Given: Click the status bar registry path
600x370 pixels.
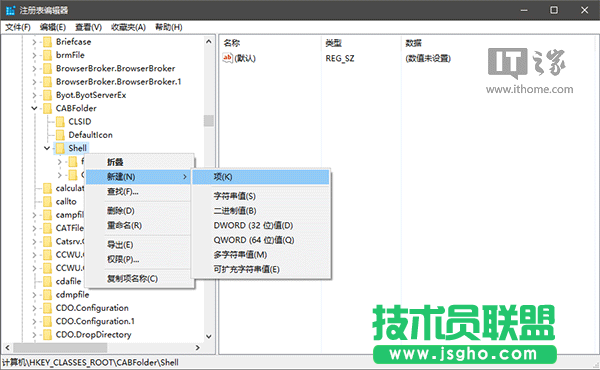Looking at the screenshot, I should coord(90,362).
